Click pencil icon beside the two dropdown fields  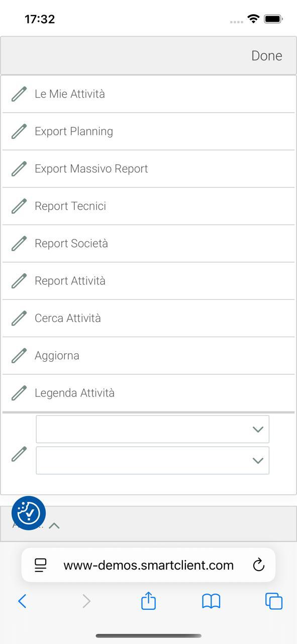pos(19,454)
